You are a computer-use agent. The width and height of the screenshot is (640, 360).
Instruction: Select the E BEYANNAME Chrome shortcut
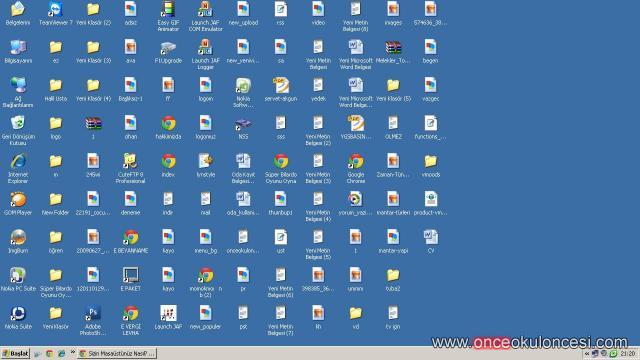point(131,241)
